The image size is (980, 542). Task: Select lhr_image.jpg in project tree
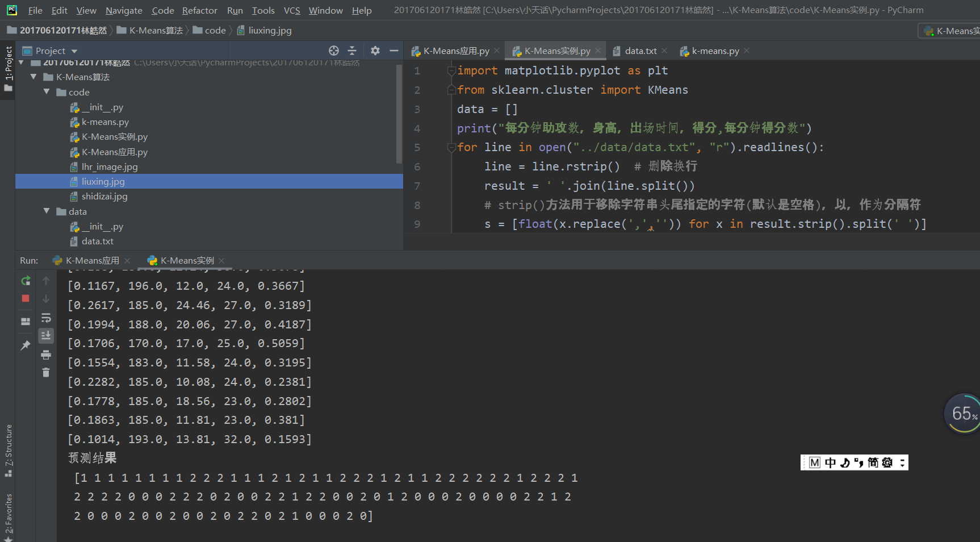pos(110,167)
